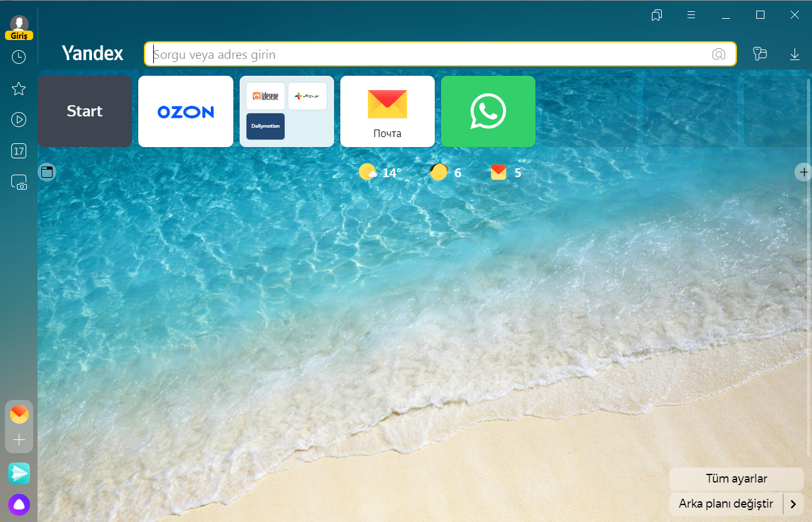Screen dimensions: 812x522
Task: Click the yellow Giriş login label
Action: (19, 36)
